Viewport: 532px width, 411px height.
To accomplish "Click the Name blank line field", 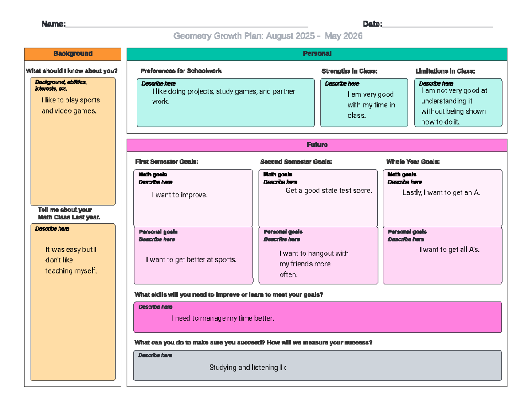I will [186, 24].
